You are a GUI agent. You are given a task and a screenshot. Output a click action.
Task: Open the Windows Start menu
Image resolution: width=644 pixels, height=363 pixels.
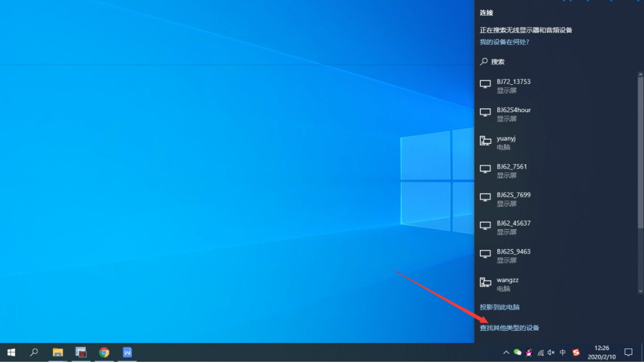pyautogui.click(x=12, y=352)
